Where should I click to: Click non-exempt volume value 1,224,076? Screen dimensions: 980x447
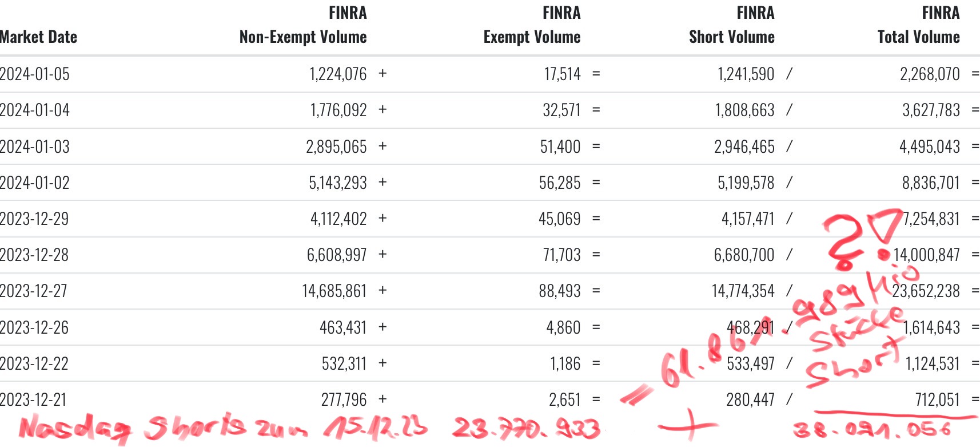(338, 74)
